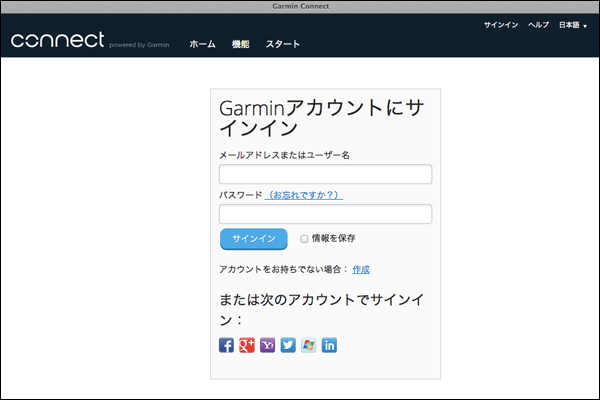Sign in with the Yahoo icon
The height and width of the screenshot is (400, 600).
[267, 345]
